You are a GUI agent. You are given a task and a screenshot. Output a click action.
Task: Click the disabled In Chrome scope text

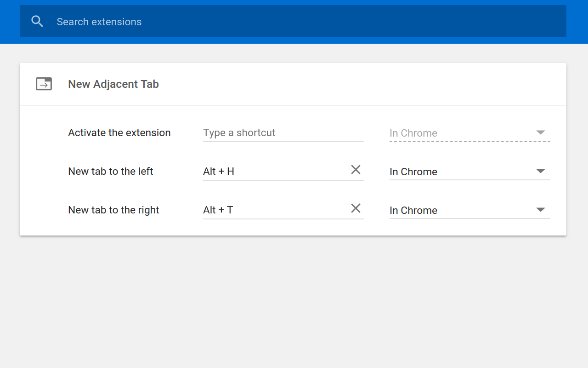tap(413, 133)
